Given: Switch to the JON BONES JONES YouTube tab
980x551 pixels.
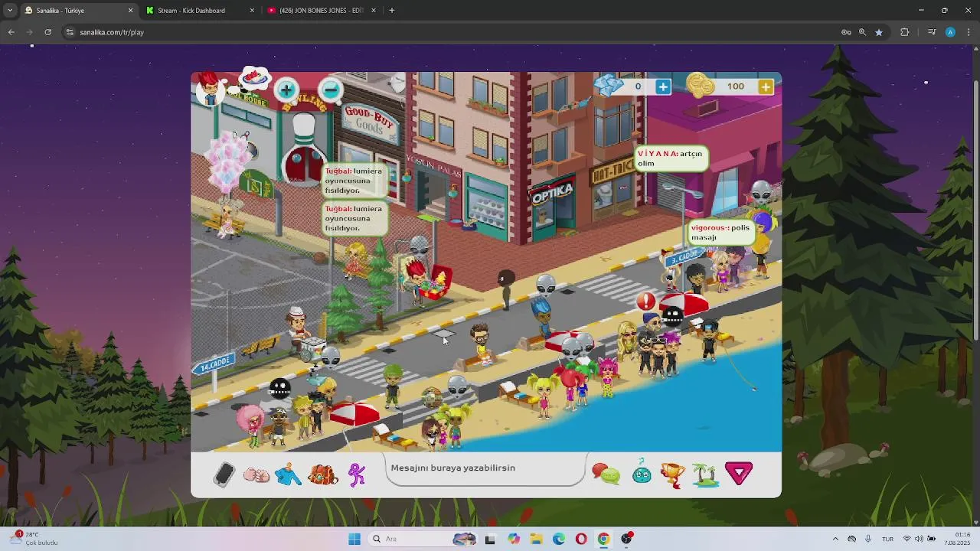Looking at the screenshot, I should pyautogui.click(x=321, y=11).
